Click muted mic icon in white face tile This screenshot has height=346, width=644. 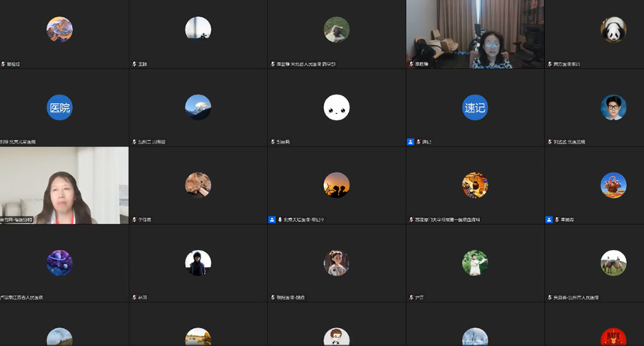pos(273,142)
